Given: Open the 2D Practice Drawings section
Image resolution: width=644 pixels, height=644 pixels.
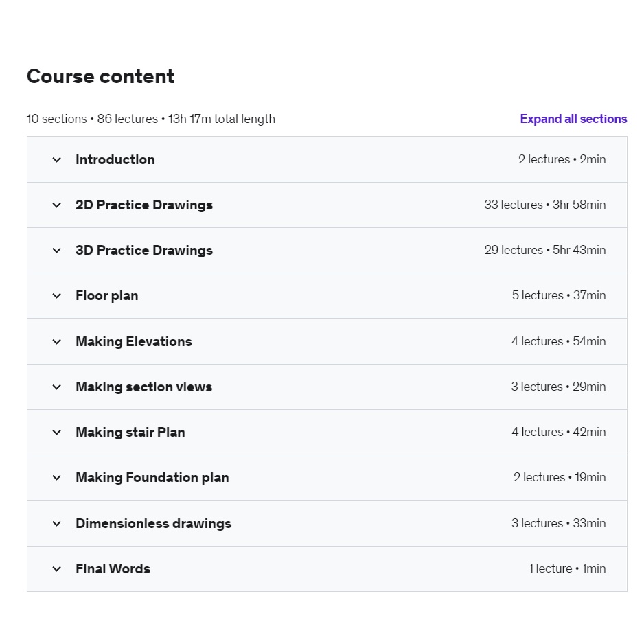Looking at the screenshot, I should pyautogui.click(x=144, y=205).
